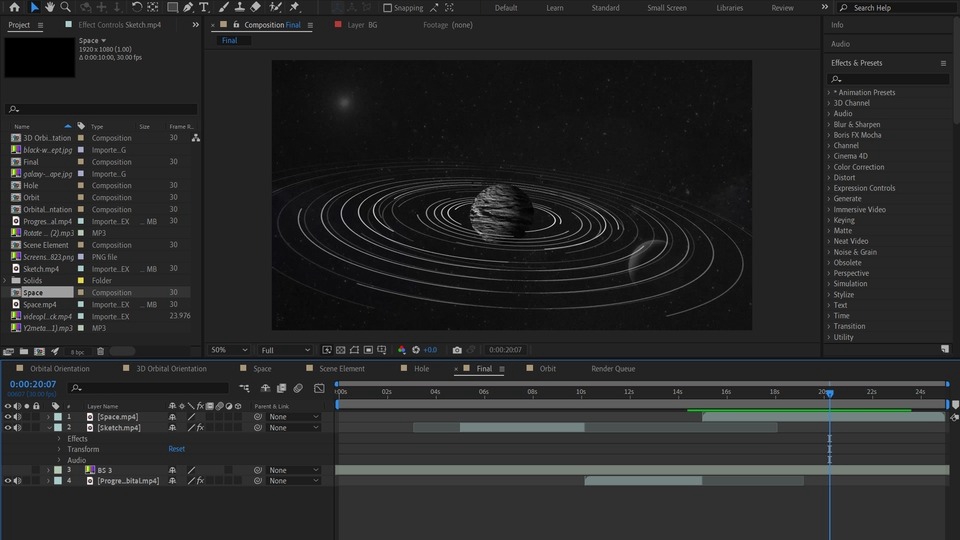The width and height of the screenshot is (960, 540).
Task: Select the Hand tool in toolbar
Action: 50,7
